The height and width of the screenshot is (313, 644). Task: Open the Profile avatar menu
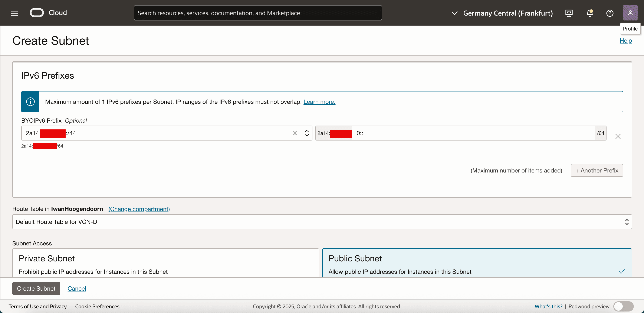[630, 13]
